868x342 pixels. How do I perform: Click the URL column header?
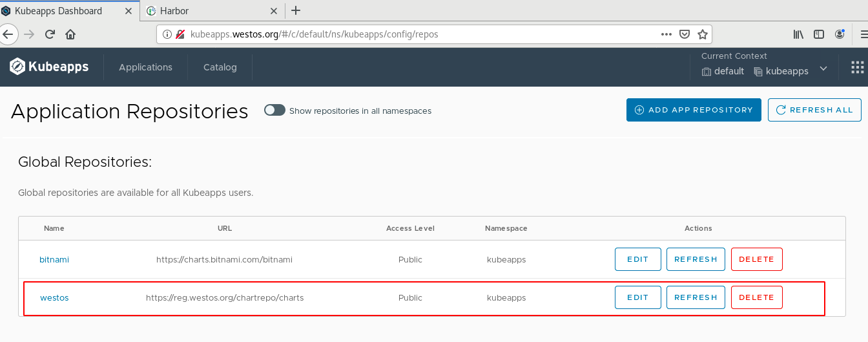click(225, 228)
